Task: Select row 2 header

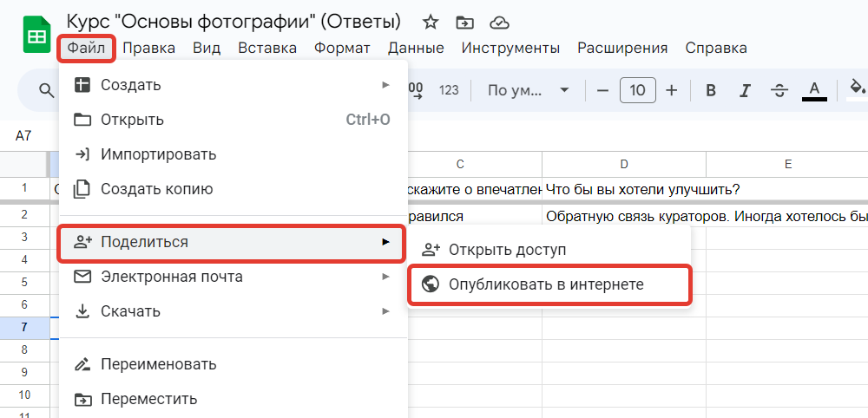Action: pos(24,215)
